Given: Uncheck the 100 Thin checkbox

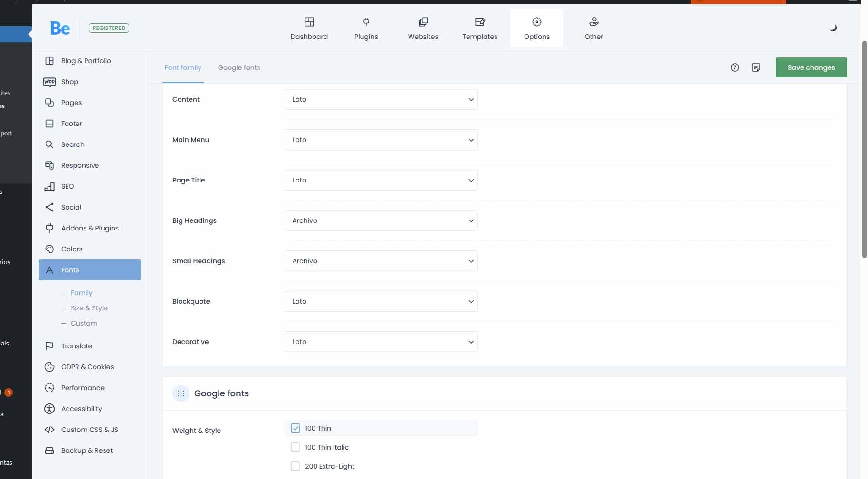Looking at the screenshot, I should [296, 428].
